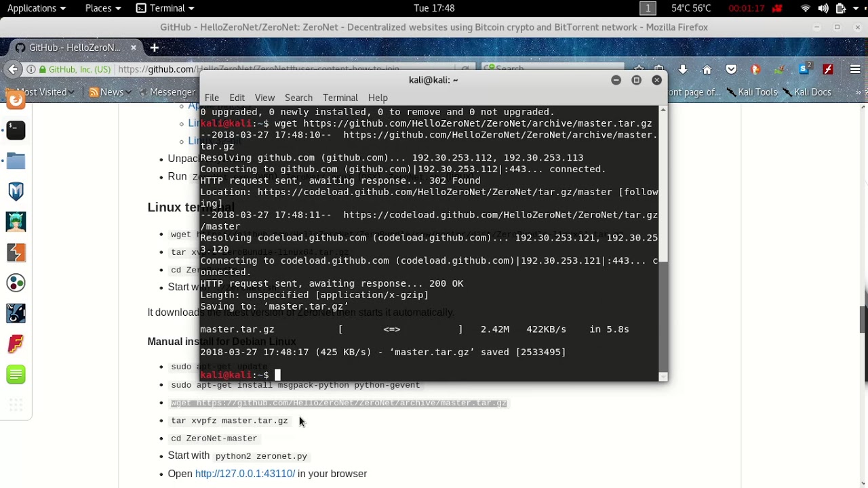The height and width of the screenshot is (488, 868).
Task: Open the Terminal app menu in top bar
Action: tap(165, 8)
